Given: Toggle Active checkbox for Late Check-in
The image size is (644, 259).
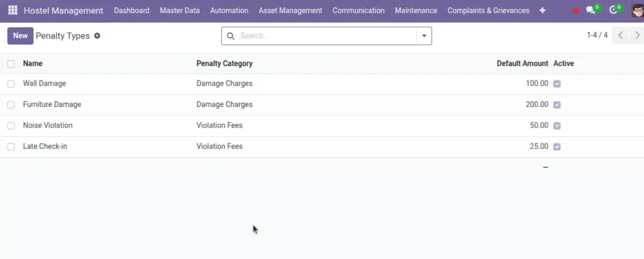Looking at the screenshot, I should (x=557, y=146).
